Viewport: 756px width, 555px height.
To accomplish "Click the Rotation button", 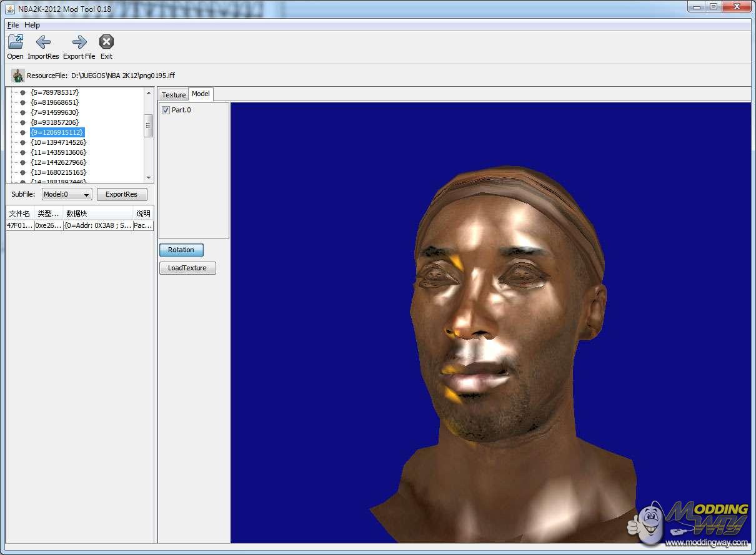I will 181,250.
